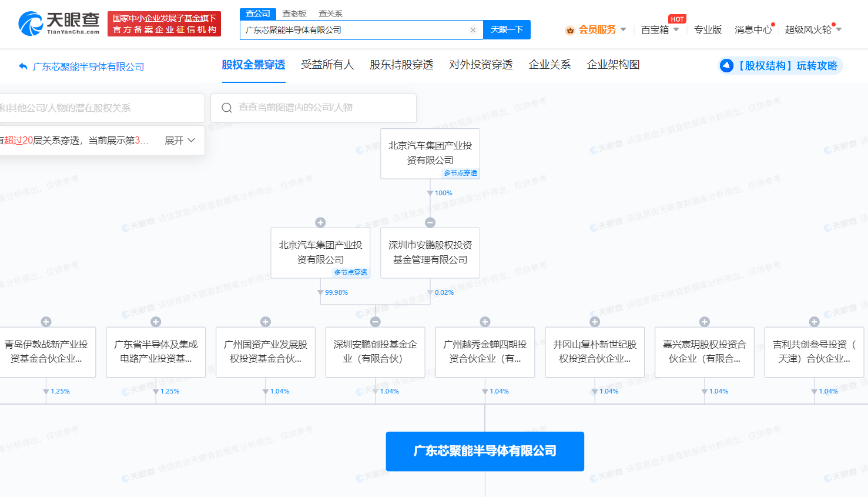This screenshot has height=497, width=868.
Task: Click the 99.98% share percentage label
Action: pos(336,292)
